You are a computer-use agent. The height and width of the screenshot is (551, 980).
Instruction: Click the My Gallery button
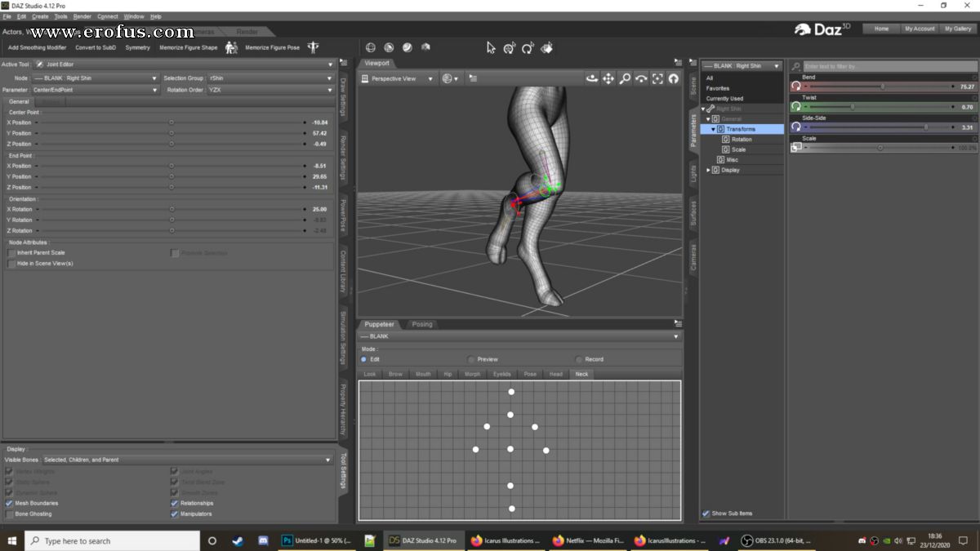(958, 29)
